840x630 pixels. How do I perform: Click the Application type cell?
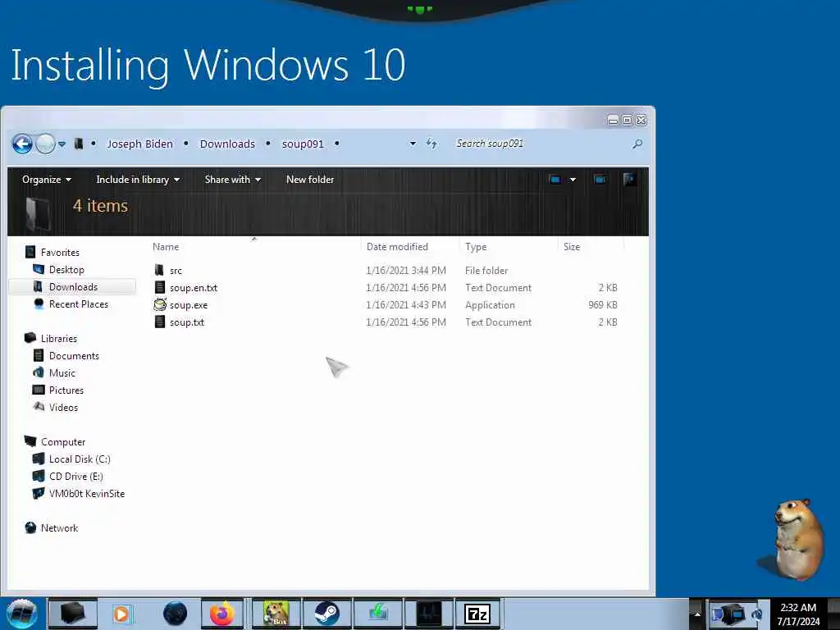(490, 305)
